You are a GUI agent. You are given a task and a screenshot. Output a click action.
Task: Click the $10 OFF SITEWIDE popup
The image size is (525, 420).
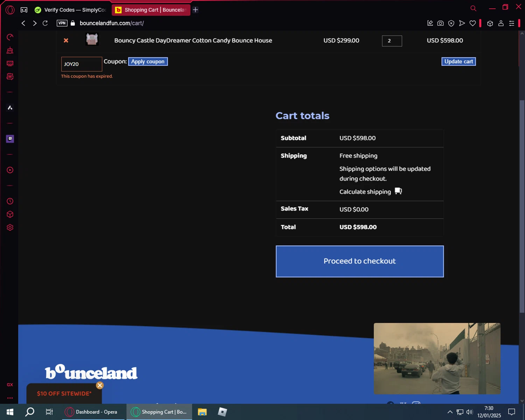[x=64, y=394]
